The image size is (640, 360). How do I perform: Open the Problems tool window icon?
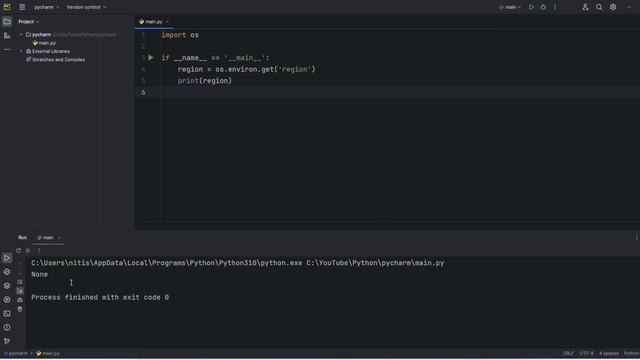click(7, 327)
